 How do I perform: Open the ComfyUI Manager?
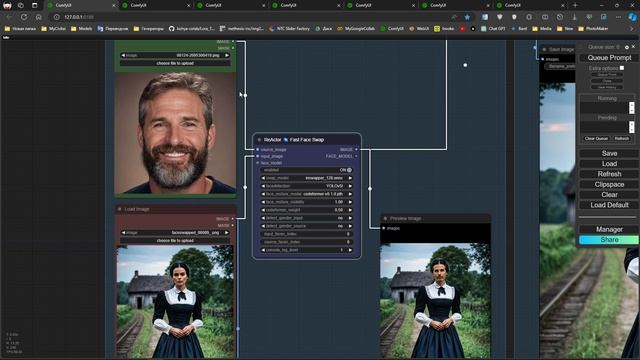pyautogui.click(x=609, y=229)
